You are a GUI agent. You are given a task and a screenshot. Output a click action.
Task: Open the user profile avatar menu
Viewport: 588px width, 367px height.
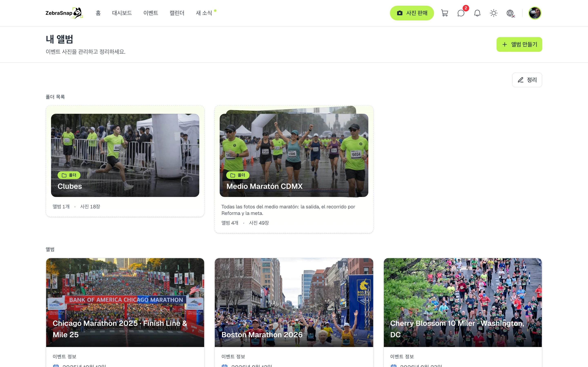point(535,13)
